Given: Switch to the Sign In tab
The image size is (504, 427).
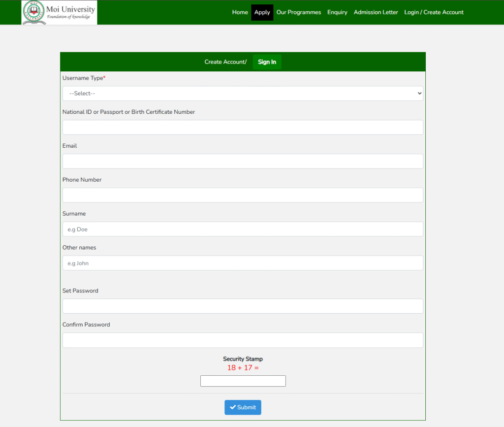Looking at the screenshot, I should pyautogui.click(x=267, y=62).
